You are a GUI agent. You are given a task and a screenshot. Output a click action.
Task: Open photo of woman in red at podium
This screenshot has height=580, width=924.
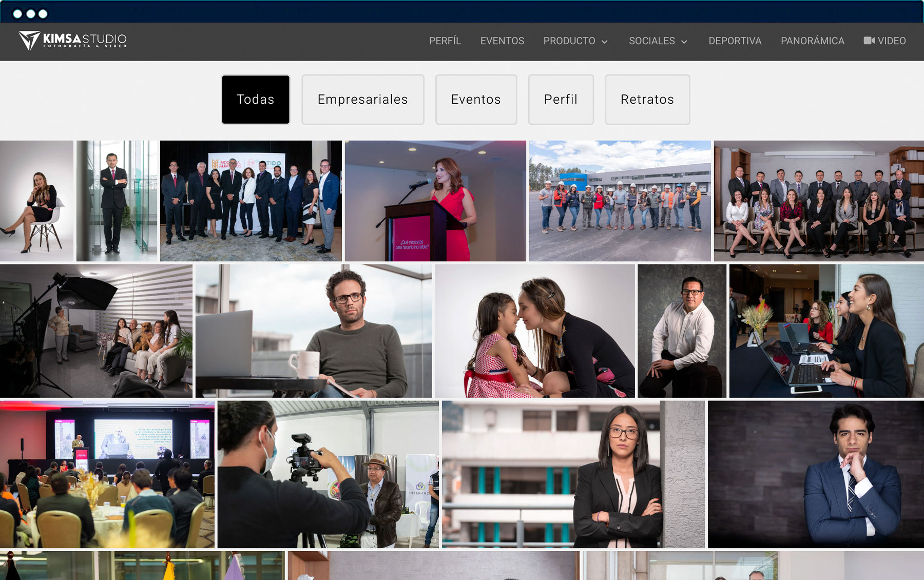[436, 201]
